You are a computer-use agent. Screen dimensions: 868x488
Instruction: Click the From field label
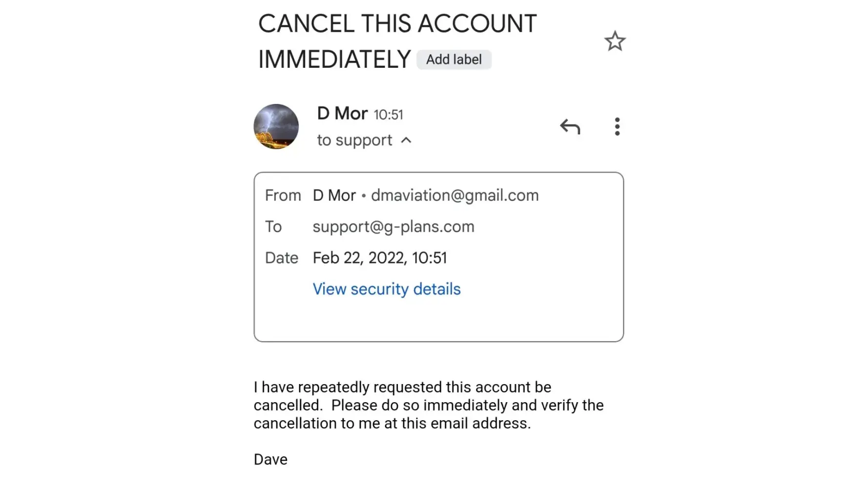click(283, 195)
